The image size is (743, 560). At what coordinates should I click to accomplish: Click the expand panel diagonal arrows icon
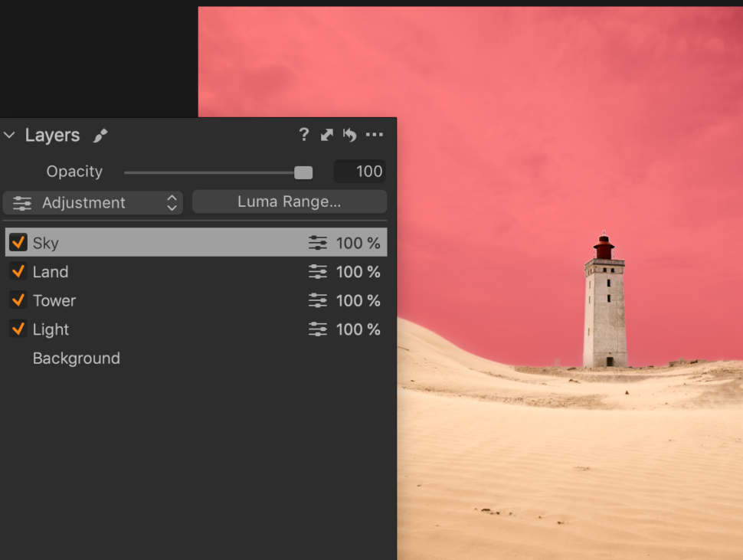[326, 135]
